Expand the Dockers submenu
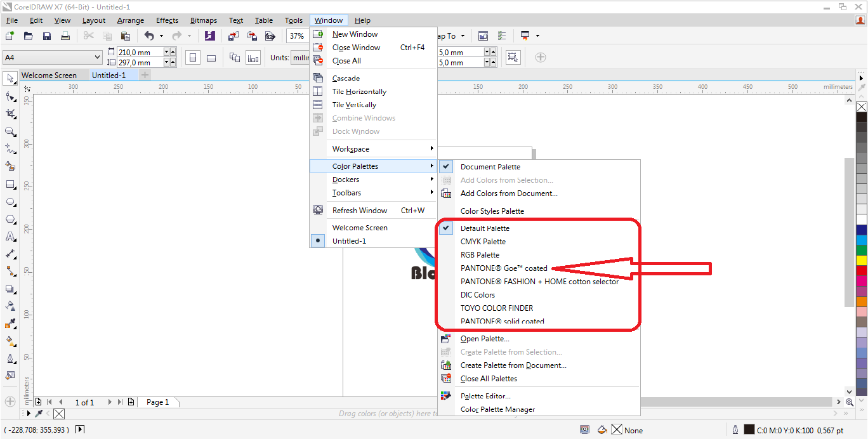Screen dimensions: 868x439 [x=373, y=180]
